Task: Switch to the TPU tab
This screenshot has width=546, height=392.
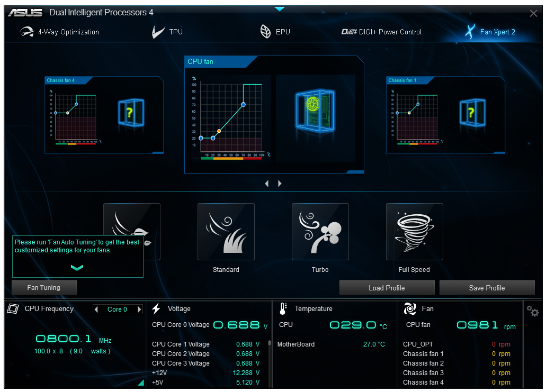Action: pyautogui.click(x=167, y=32)
